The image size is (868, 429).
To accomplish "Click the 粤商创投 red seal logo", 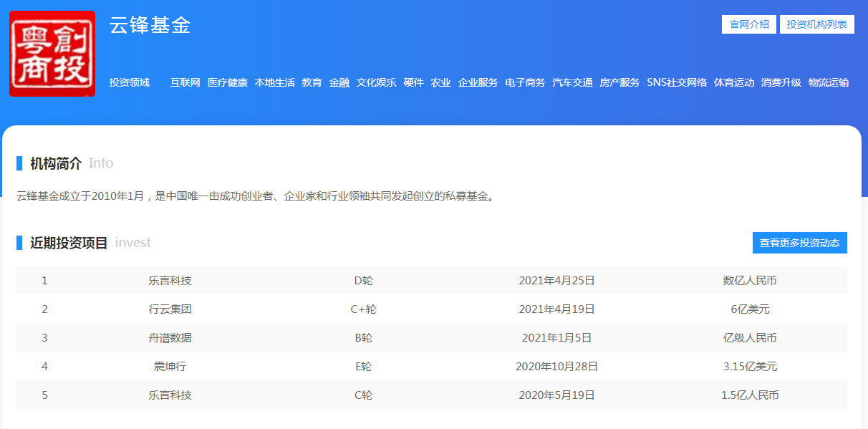I will [52, 54].
